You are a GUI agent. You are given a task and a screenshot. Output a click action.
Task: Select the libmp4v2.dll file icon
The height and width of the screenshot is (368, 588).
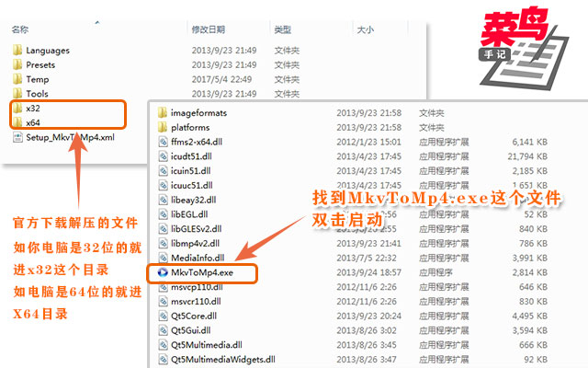[163, 243]
